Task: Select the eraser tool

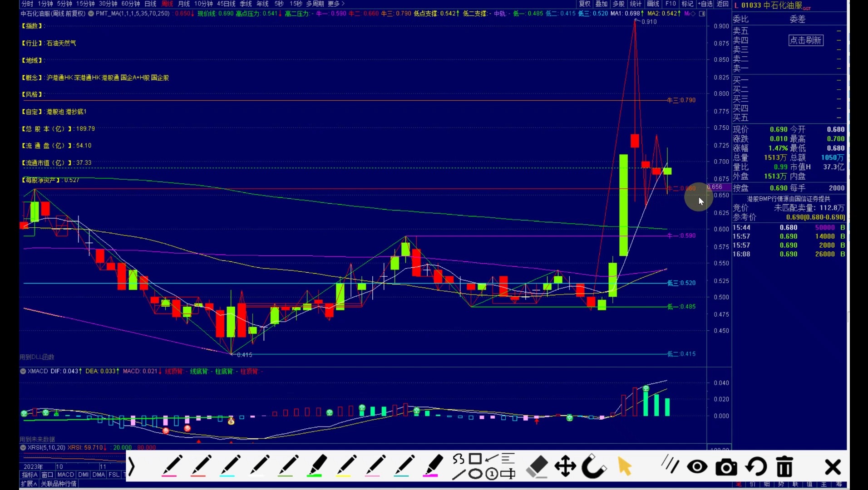Action: (537, 466)
